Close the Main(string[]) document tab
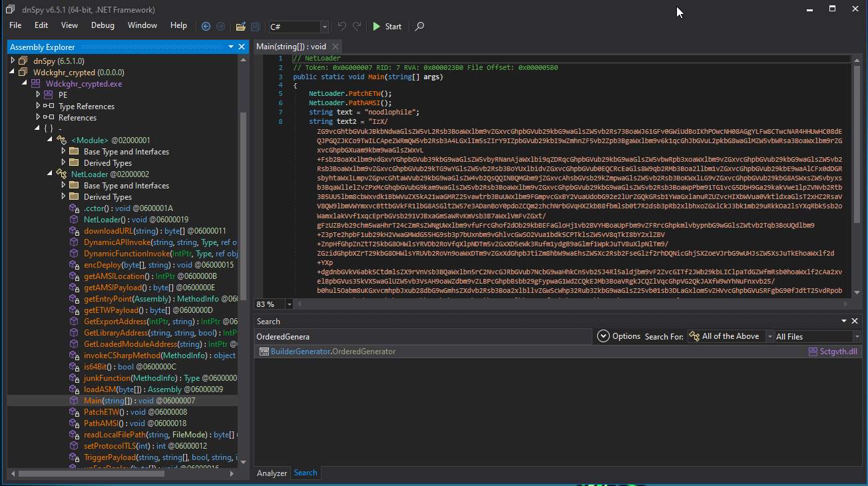868x486 pixels. (x=335, y=47)
